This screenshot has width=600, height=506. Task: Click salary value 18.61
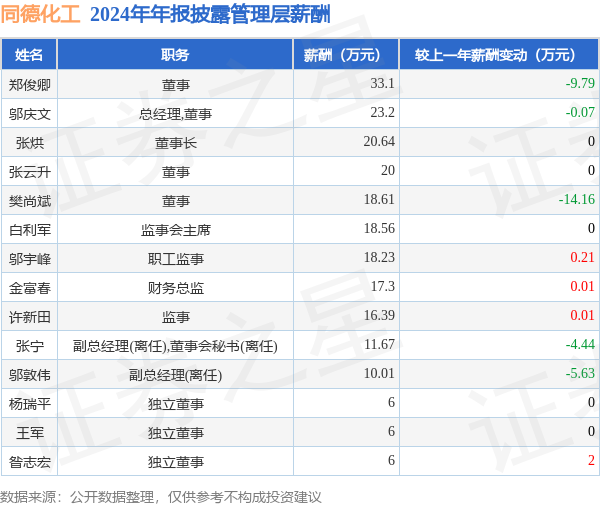point(379,199)
